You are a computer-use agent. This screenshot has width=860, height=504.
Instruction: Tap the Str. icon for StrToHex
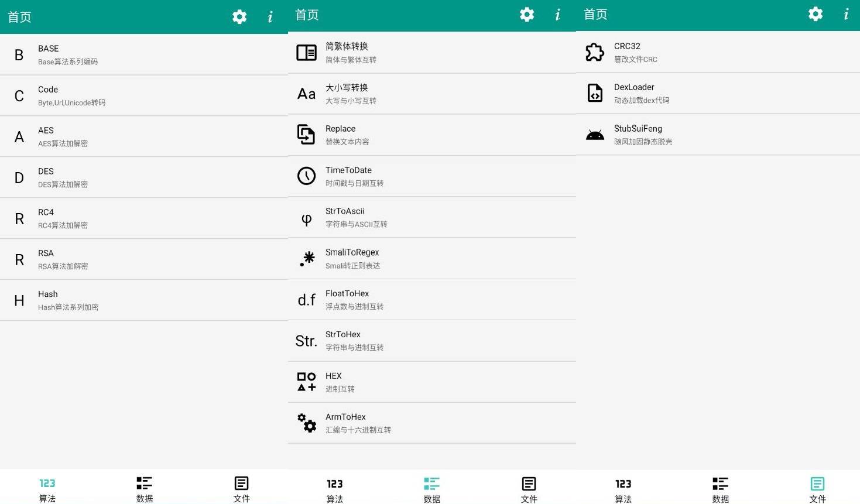point(306,341)
